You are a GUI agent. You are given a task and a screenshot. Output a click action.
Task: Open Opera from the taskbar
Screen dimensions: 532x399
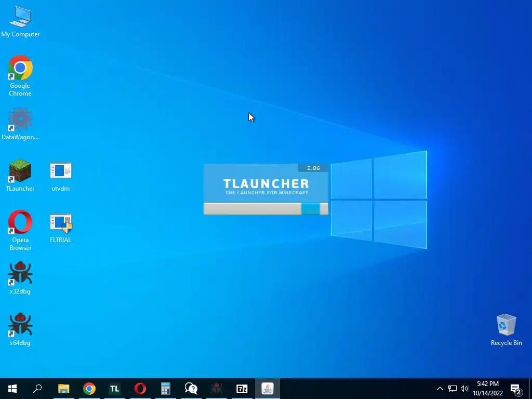point(140,389)
